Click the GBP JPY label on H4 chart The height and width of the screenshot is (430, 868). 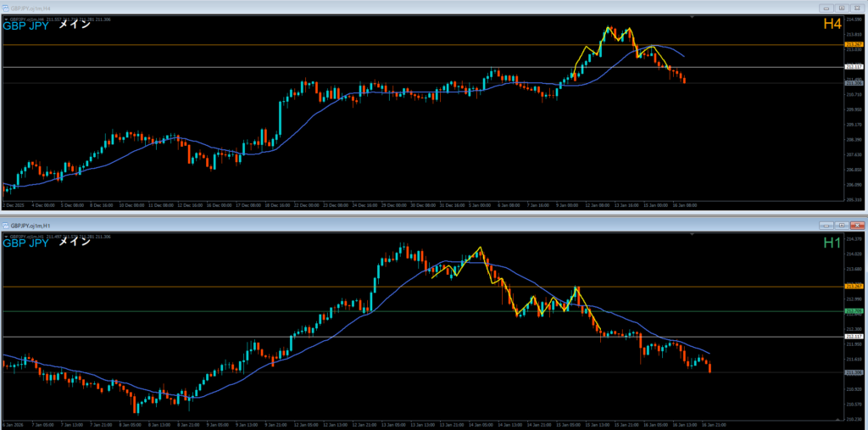[x=26, y=25]
